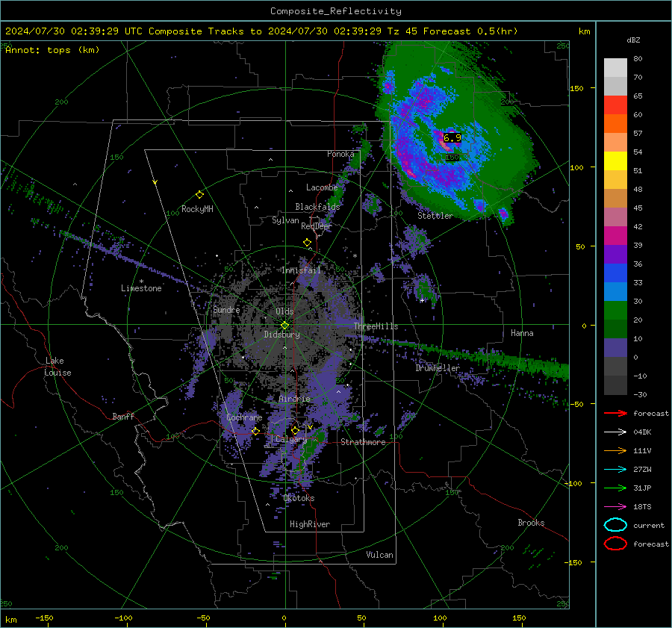
Task: Click the Blackfalds city label
Action: (317, 207)
